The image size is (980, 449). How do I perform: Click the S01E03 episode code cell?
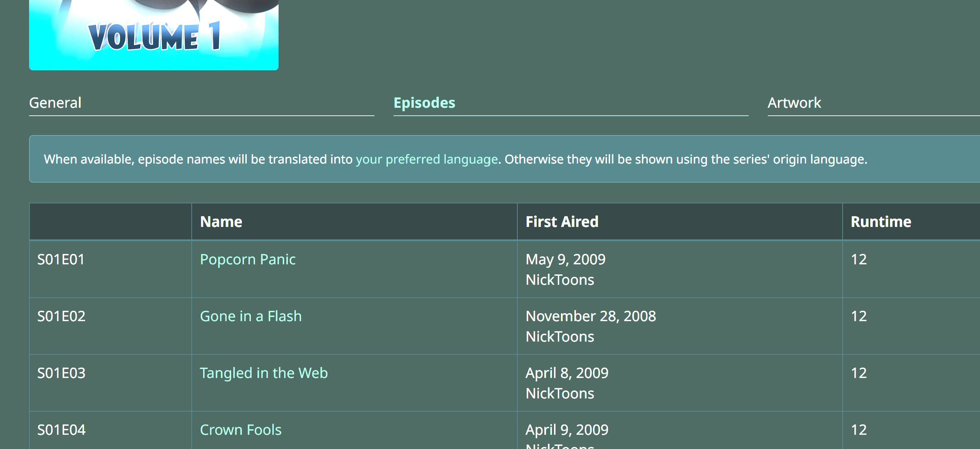(x=61, y=373)
